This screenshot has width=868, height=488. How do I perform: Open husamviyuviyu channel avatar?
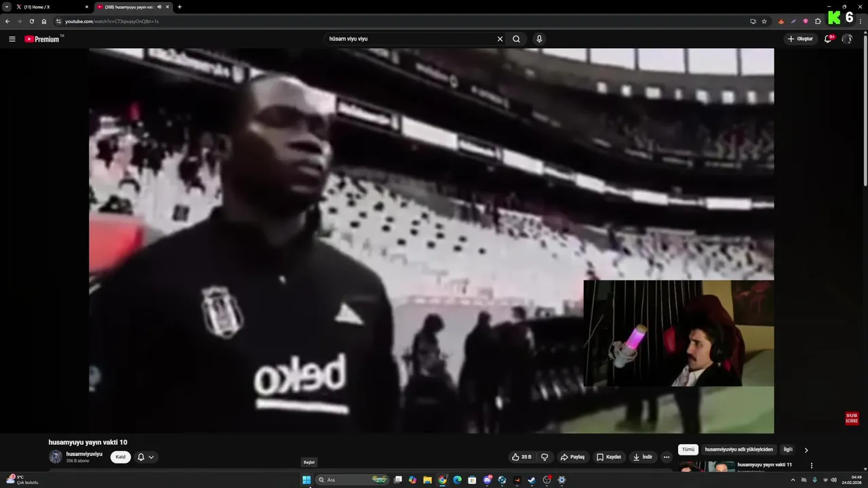(56, 457)
